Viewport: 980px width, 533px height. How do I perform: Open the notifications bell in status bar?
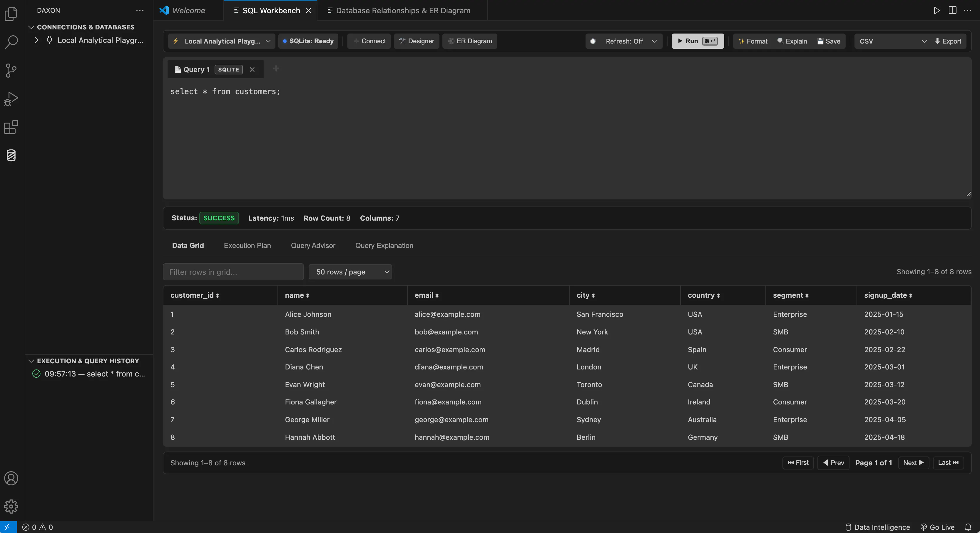969,527
